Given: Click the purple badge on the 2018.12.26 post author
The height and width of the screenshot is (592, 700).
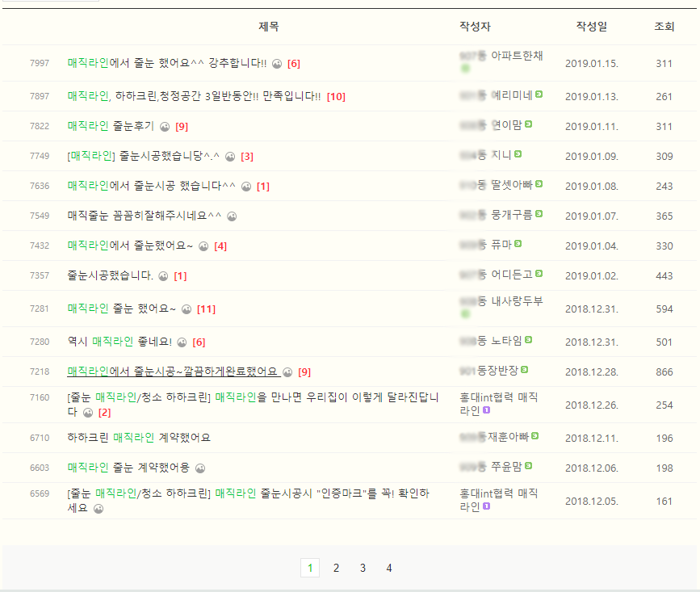Looking at the screenshot, I should (x=486, y=411).
